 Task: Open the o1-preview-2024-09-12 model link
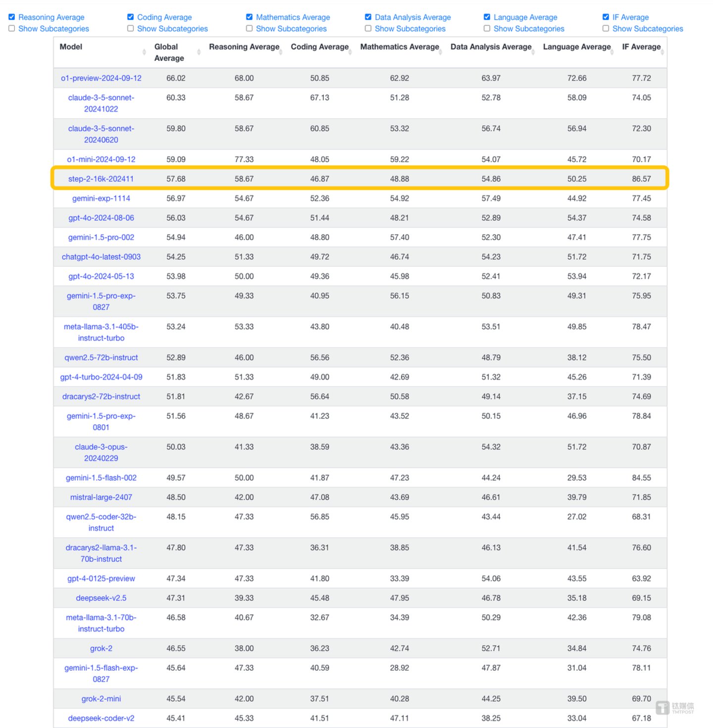click(x=101, y=78)
